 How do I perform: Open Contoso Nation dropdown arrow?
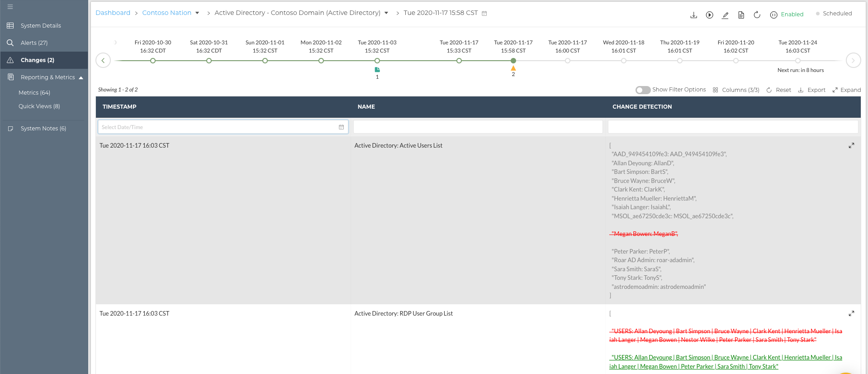[x=197, y=13]
